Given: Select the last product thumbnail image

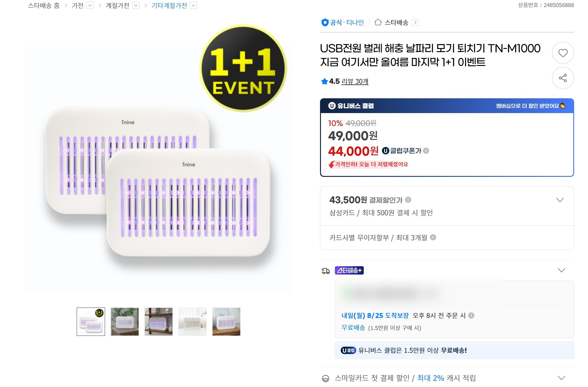Looking at the screenshot, I should point(226,322).
